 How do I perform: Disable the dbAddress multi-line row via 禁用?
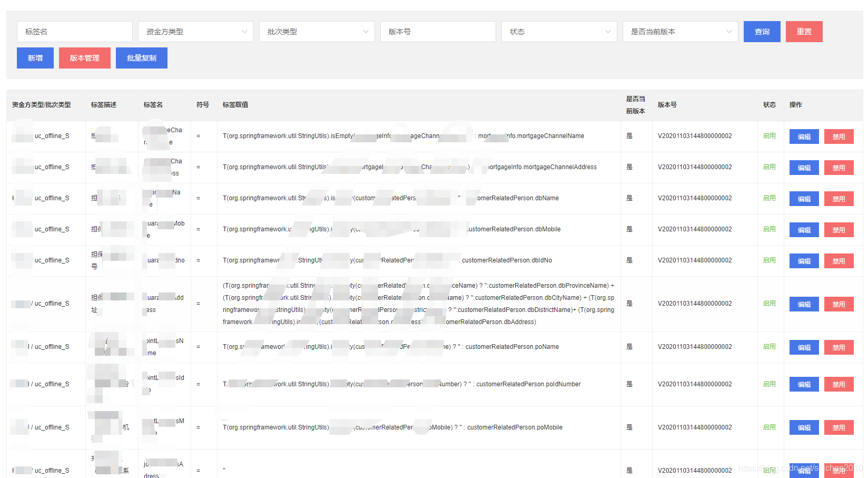(839, 304)
